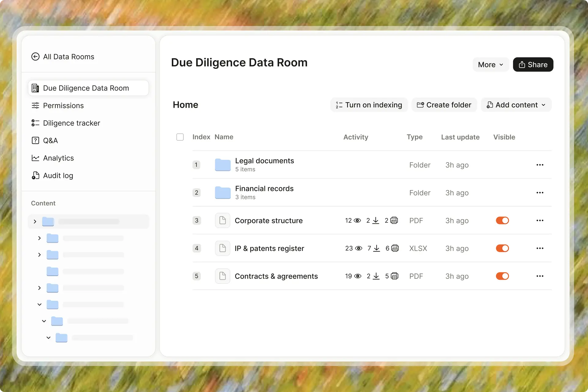
Task: Click the IP & patents register file icon
Action: click(223, 248)
